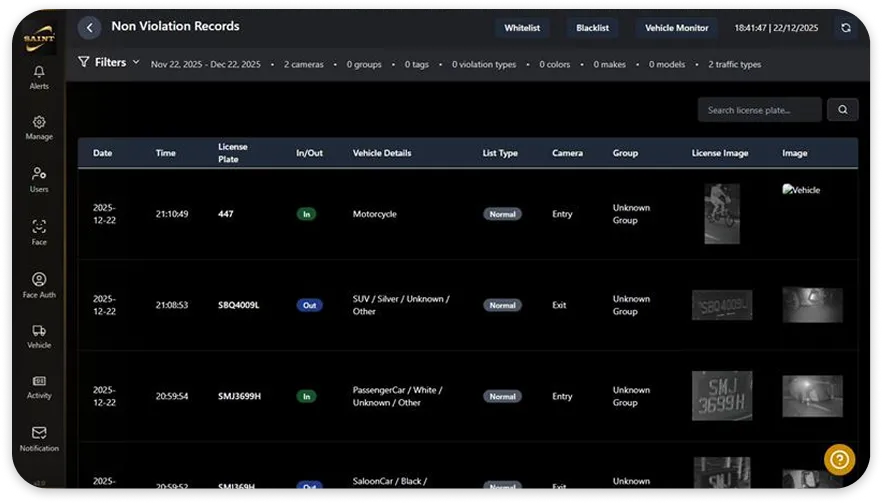Open the Activity sidebar icon

pos(39,382)
